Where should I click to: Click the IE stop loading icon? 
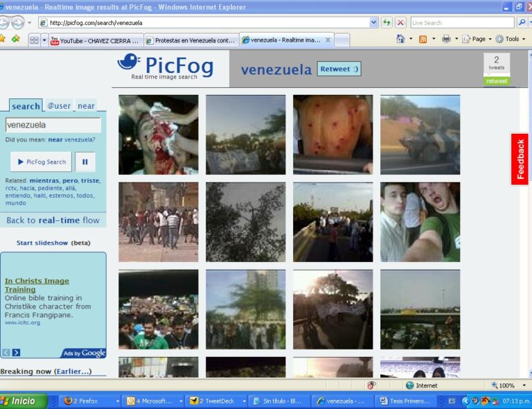pos(400,23)
